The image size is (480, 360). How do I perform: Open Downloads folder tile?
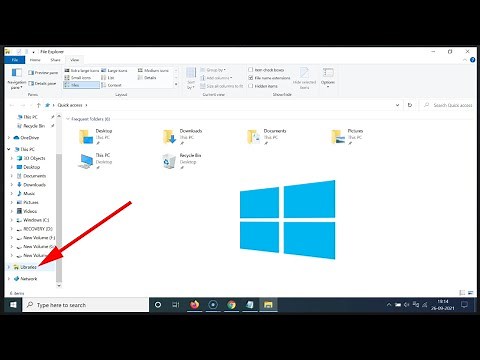pyautogui.click(x=183, y=137)
